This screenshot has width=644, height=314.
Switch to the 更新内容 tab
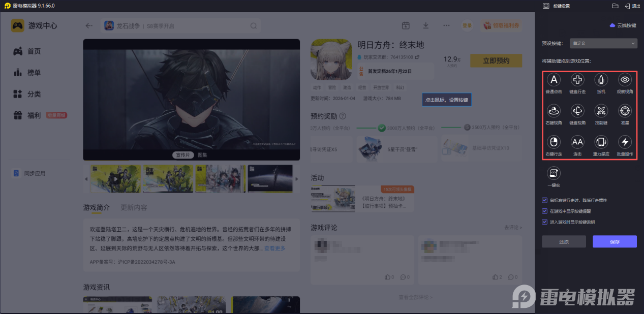tap(134, 207)
